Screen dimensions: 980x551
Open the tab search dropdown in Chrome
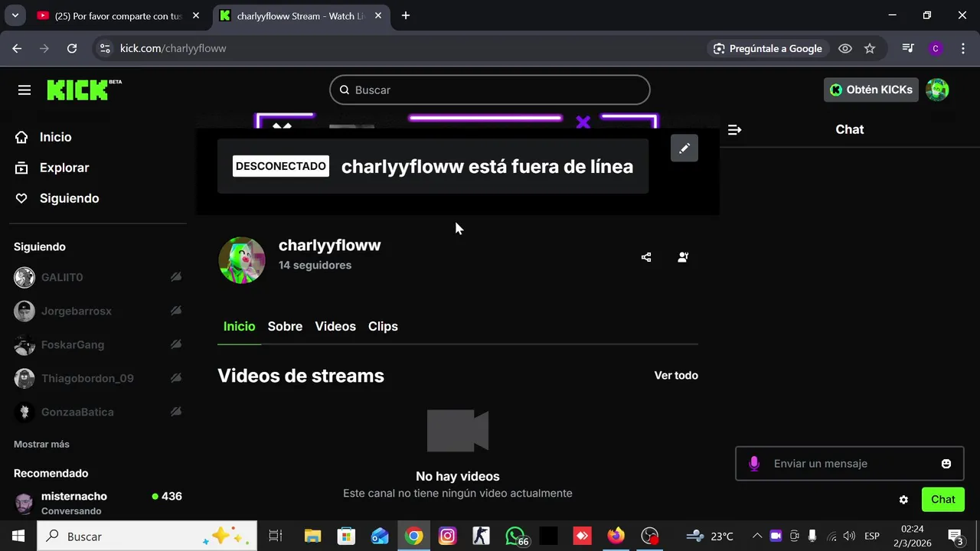[x=15, y=15]
